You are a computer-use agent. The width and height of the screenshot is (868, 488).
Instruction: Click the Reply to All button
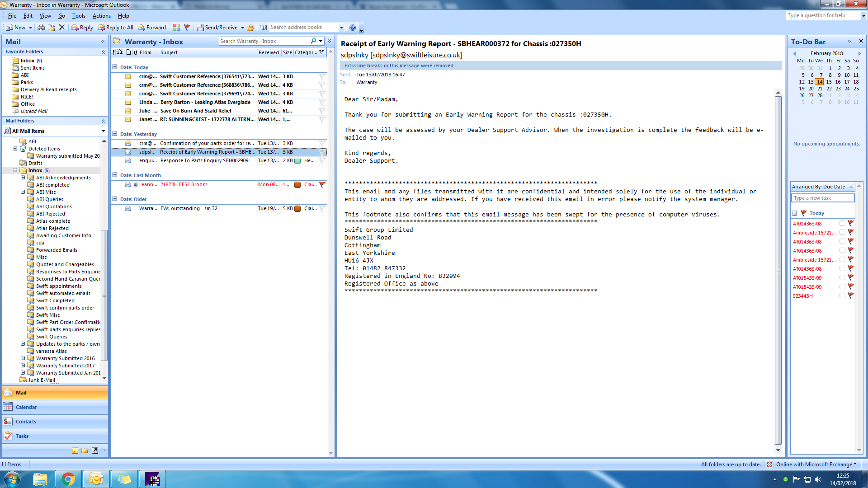[116, 28]
